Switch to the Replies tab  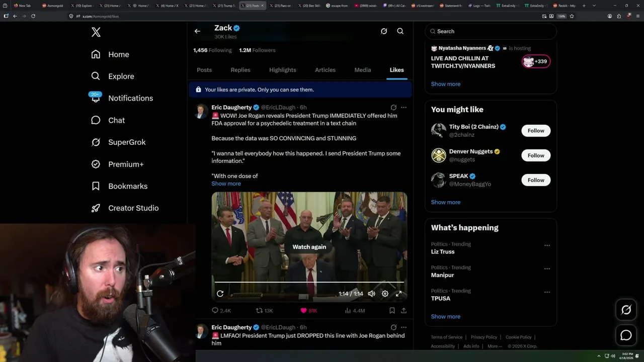coord(240,70)
